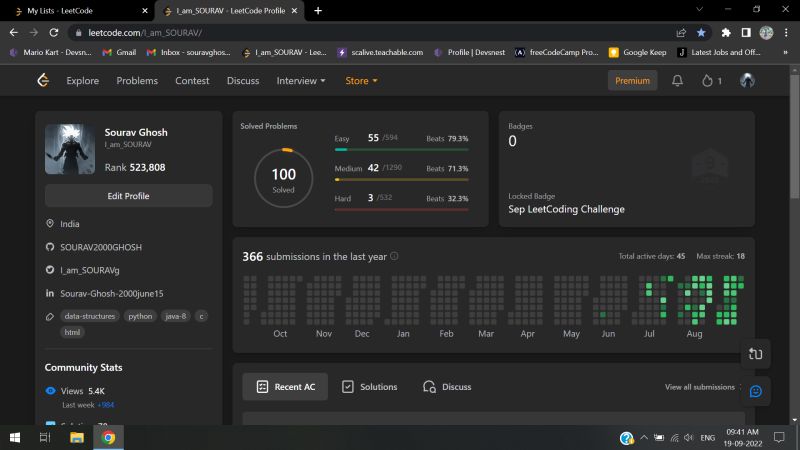Open the browser extensions puzzle icon
Screen dimensions: 800x450
pos(726,32)
